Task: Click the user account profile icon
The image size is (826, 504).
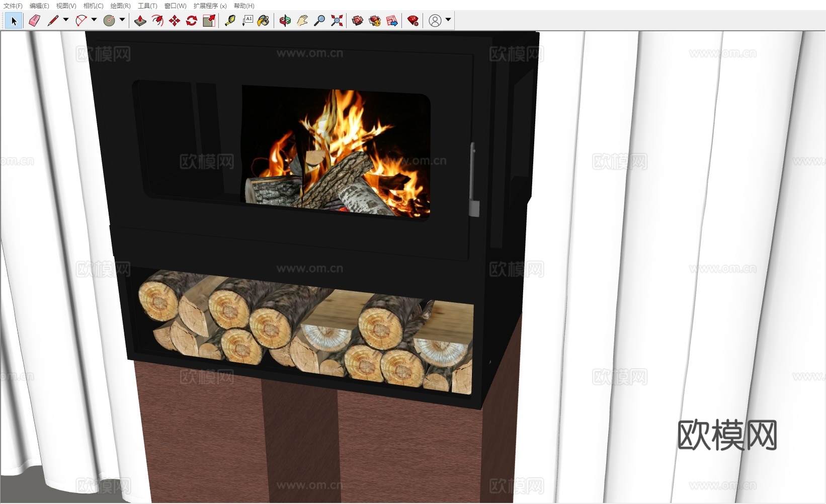Action: click(x=435, y=21)
